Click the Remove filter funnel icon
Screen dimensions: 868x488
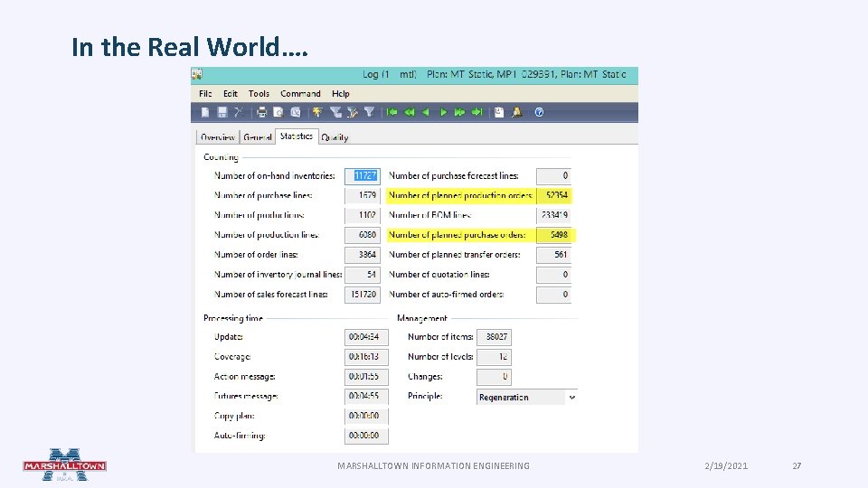pos(369,112)
